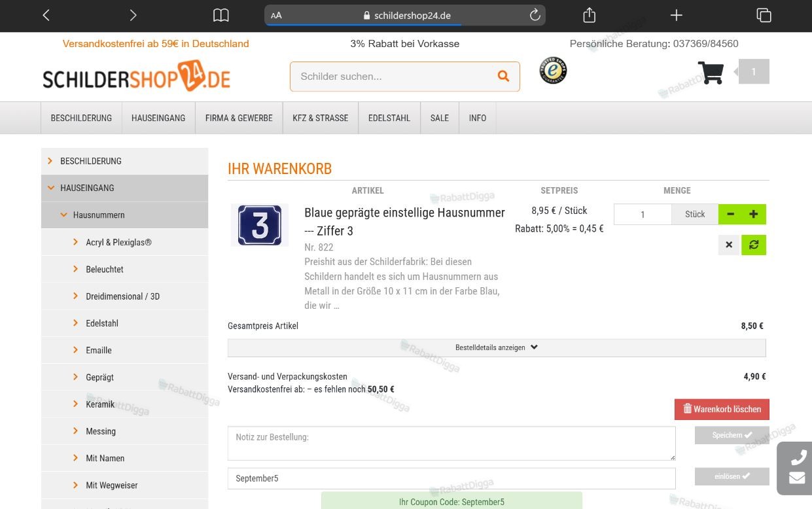
Task: Open the KFZ & STRASSE menu
Action: tap(321, 118)
